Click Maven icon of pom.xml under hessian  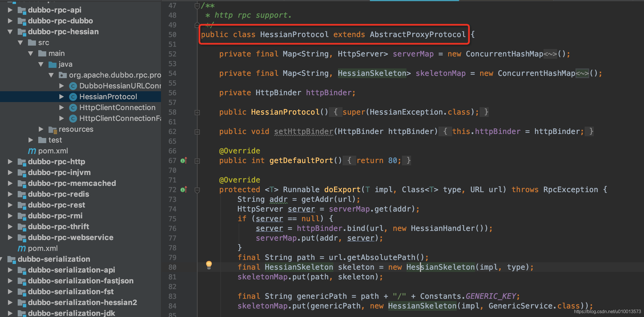[32, 151]
